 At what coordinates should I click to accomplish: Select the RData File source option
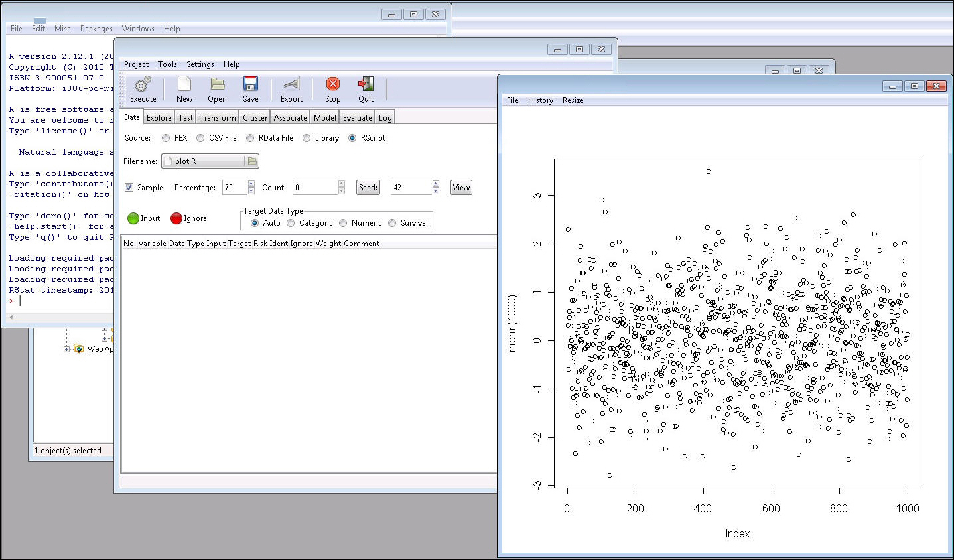250,138
